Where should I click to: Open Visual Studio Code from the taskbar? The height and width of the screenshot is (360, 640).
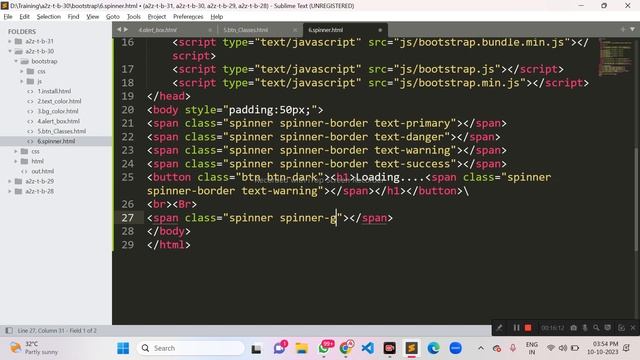(367, 348)
